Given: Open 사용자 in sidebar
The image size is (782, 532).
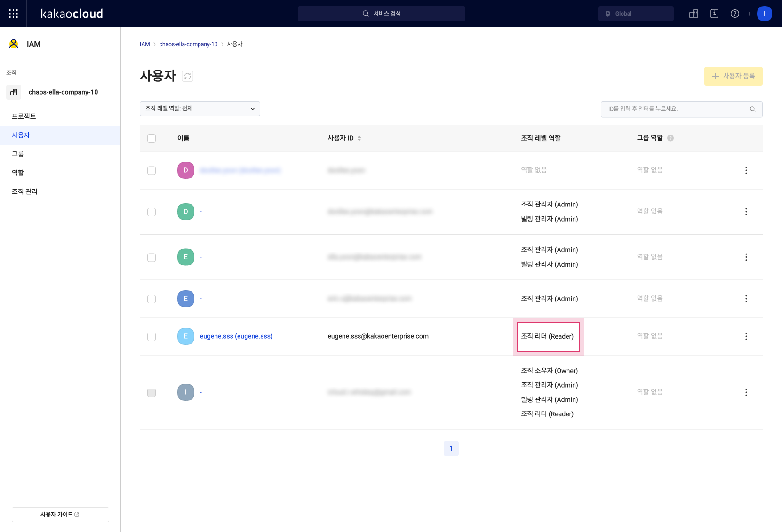Looking at the screenshot, I should pyautogui.click(x=60, y=135).
